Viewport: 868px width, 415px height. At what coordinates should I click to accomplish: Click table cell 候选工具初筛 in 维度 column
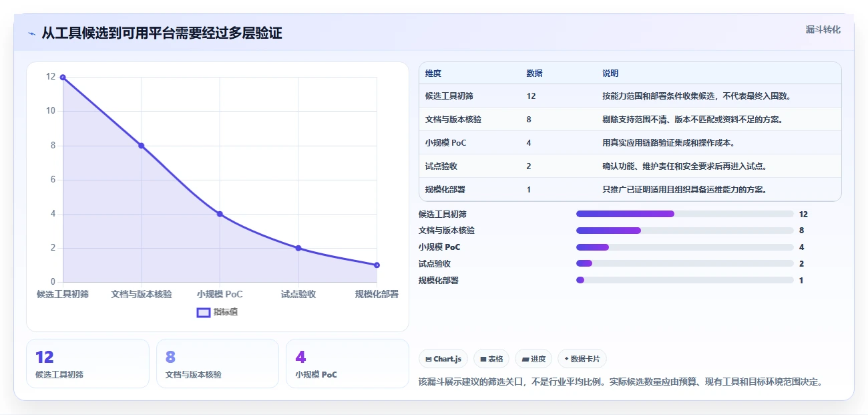[449, 96]
